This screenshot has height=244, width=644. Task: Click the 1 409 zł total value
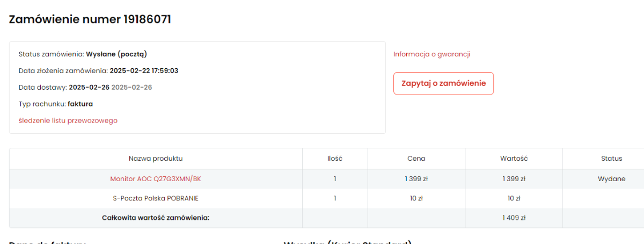coord(514,218)
